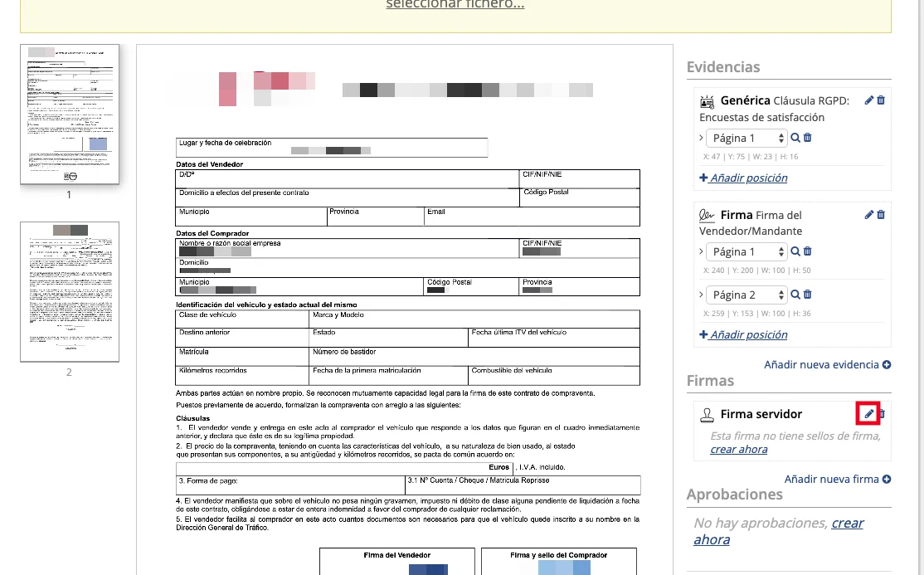
Task: Click the 'Cláusulas' heading in document
Action: (192, 418)
